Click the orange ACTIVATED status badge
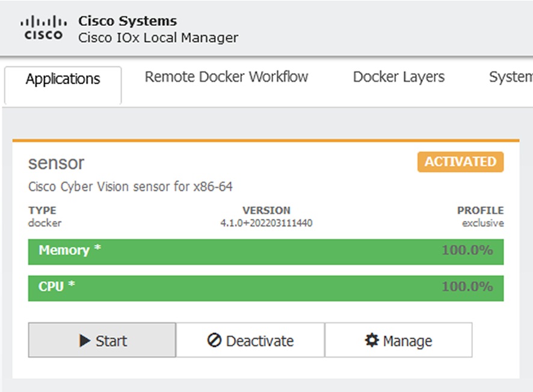 [460, 162]
